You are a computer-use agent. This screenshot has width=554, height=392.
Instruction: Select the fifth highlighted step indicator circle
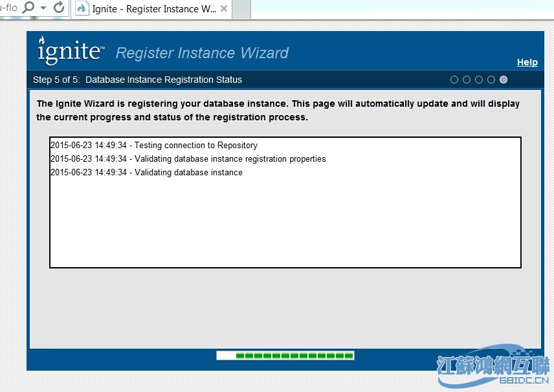click(x=504, y=80)
